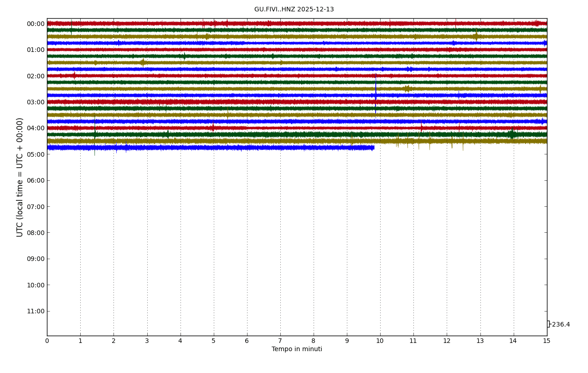Click the green burst near minute 14
The width and height of the screenshot is (588, 373).
[512, 134]
